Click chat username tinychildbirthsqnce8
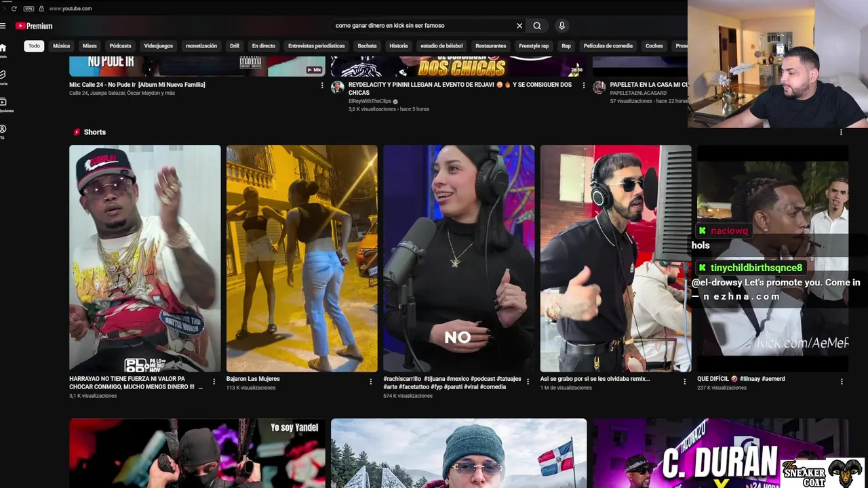The image size is (868, 488). [756, 268]
